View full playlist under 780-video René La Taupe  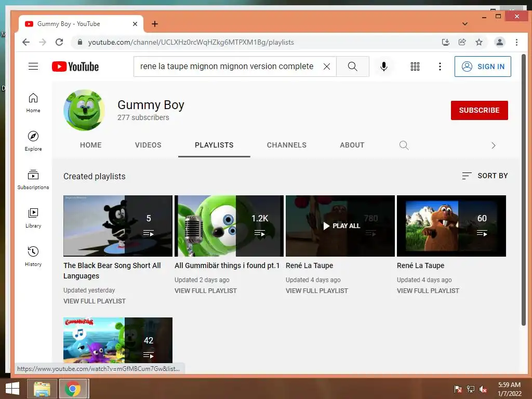coord(316,291)
